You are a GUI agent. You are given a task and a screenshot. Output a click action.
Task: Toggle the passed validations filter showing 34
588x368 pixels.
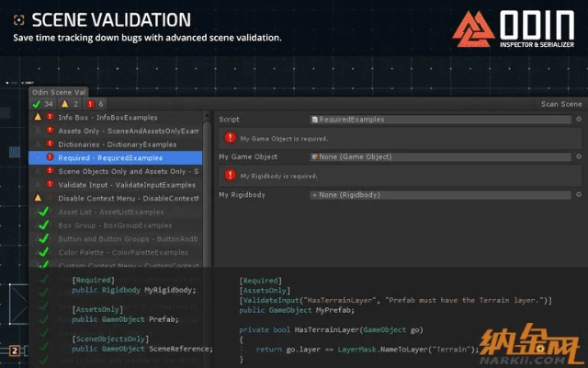pyautogui.click(x=43, y=104)
